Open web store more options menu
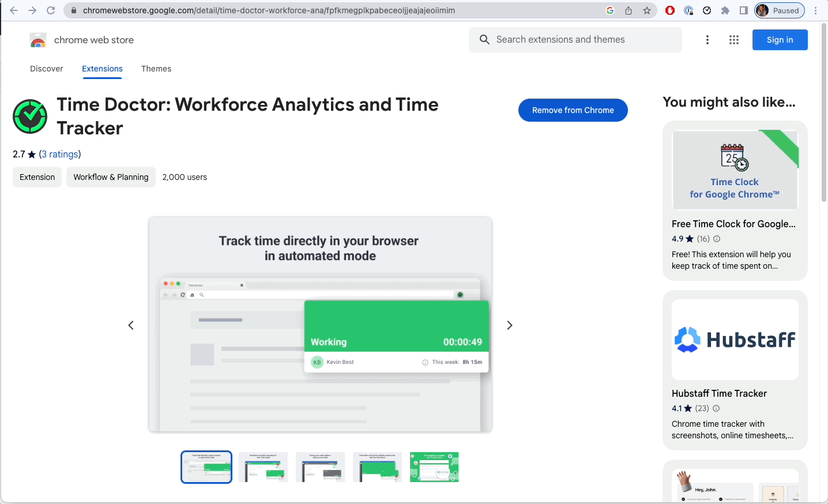The width and height of the screenshot is (828, 504). tap(707, 40)
